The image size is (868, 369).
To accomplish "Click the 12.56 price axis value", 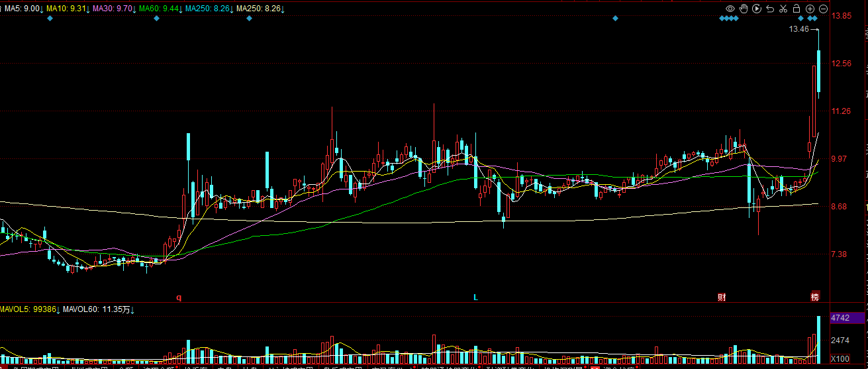I will (842, 64).
